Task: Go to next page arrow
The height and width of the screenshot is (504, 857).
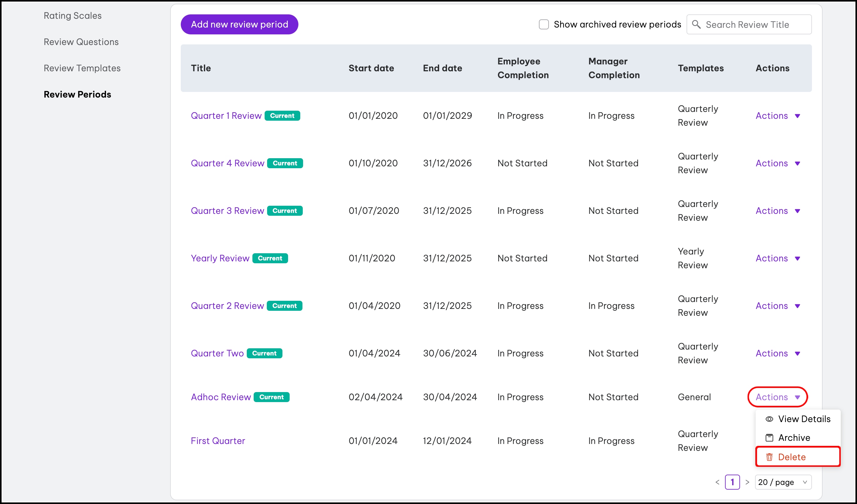Action: click(x=747, y=482)
